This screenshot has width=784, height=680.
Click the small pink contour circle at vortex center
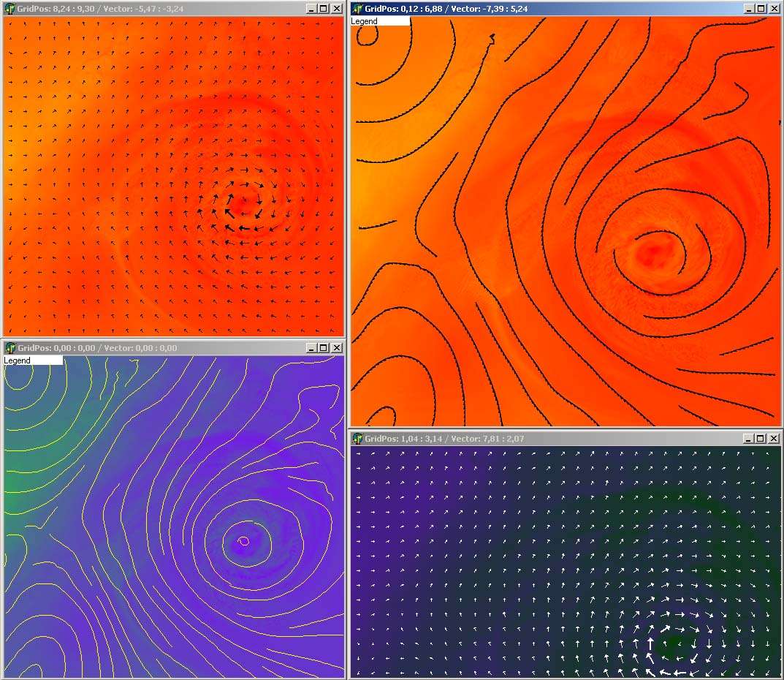point(243,541)
